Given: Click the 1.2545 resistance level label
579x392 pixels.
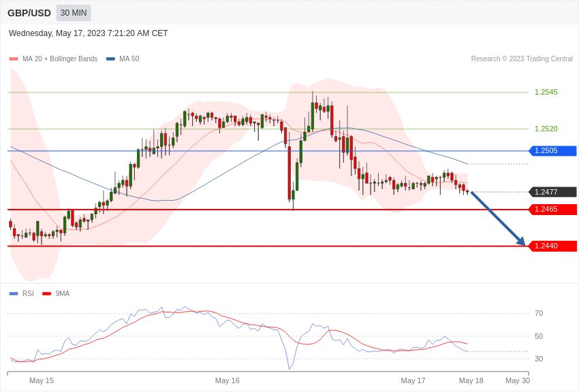Looking at the screenshot, I should [546, 92].
